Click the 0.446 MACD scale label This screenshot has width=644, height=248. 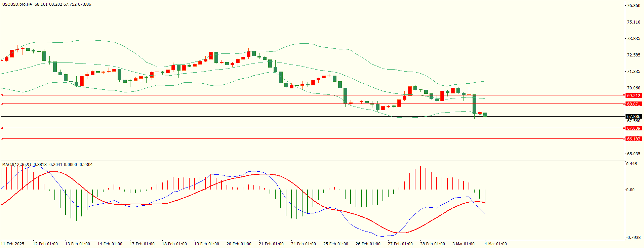pos(632,164)
